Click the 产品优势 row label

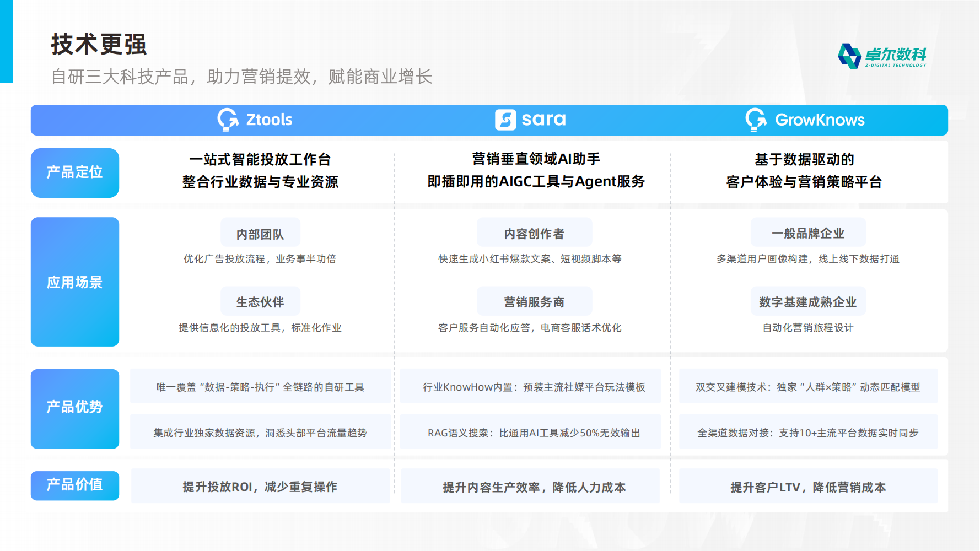[75, 408]
